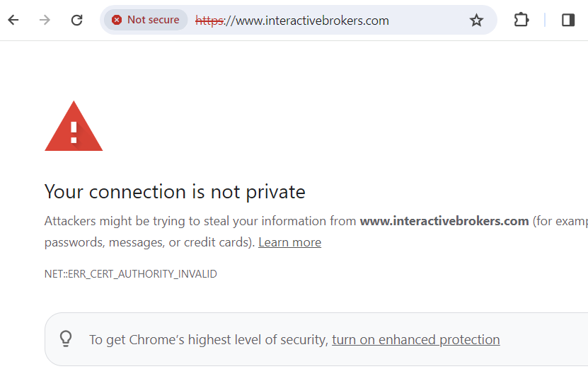Click the bold www.interactivebrokers.com text in the warning

click(444, 221)
